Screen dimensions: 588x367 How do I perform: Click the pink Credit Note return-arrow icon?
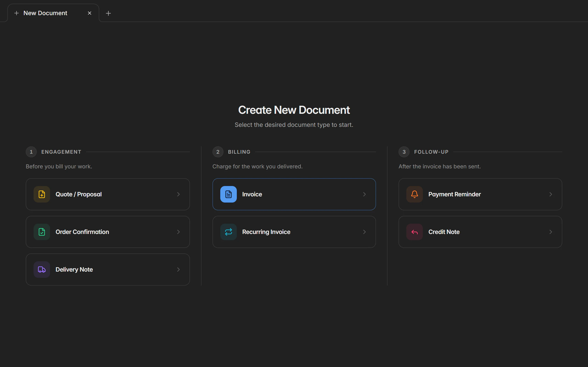[x=415, y=232]
